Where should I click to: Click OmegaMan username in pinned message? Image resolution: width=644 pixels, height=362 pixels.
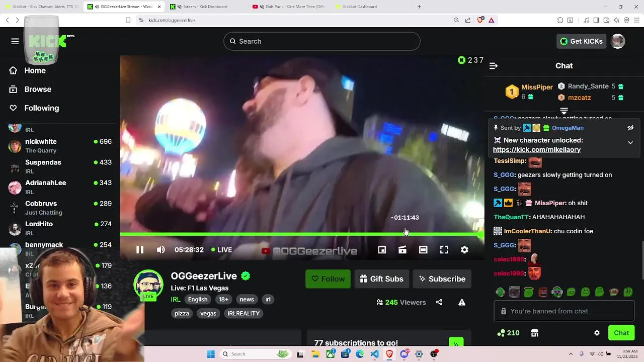(568, 128)
